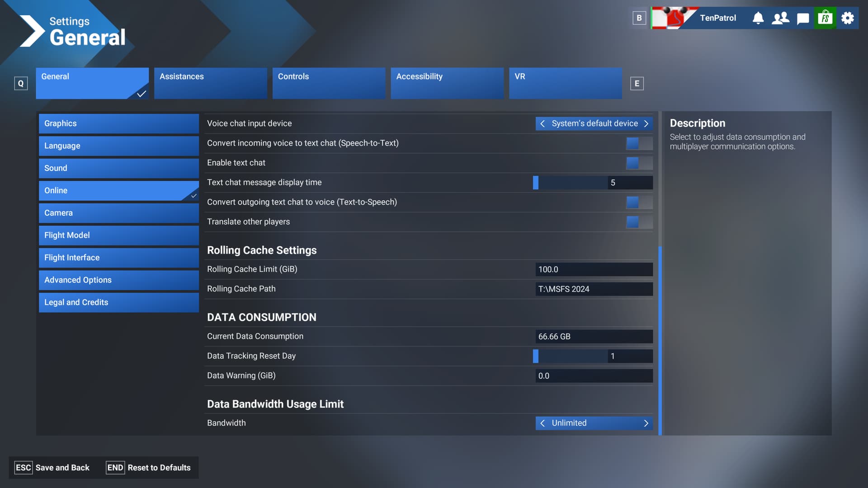Open the Marketplace shopping bag icon
The width and height of the screenshot is (868, 488).
click(x=825, y=18)
